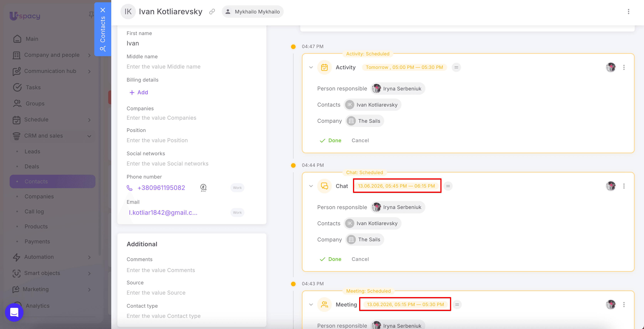Expand Company and people menu
The width and height of the screenshot is (644, 329).
(52, 55)
